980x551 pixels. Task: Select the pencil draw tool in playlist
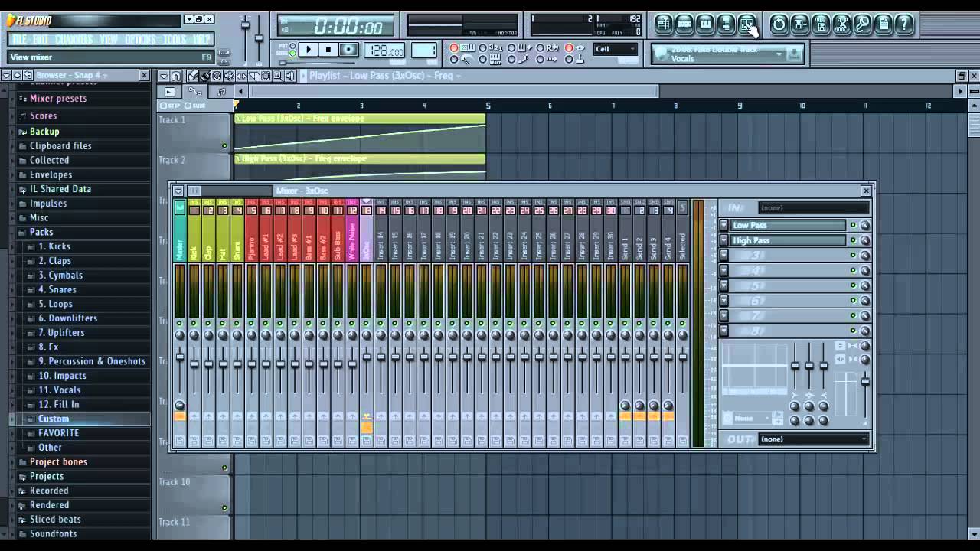tap(193, 76)
